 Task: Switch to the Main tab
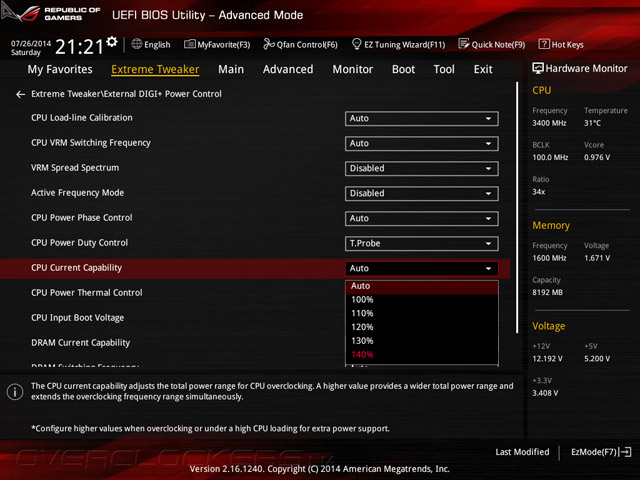point(231,69)
